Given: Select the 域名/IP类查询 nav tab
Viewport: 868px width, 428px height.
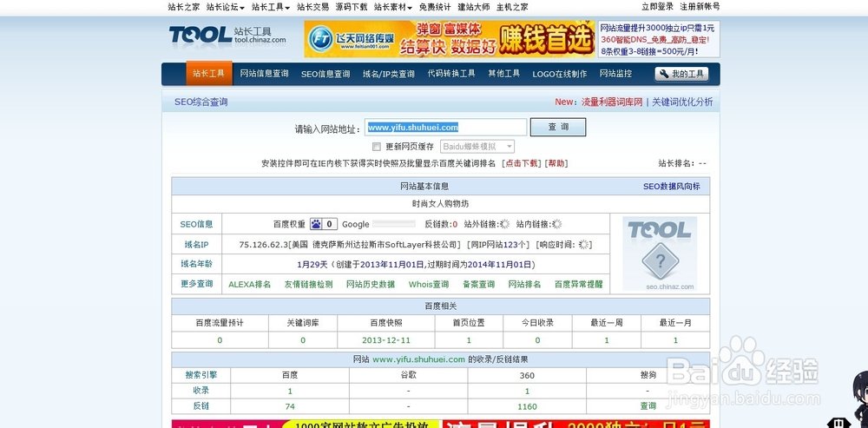Looking at the screenshot, I should pyautogui.click(x=389, y=74).
